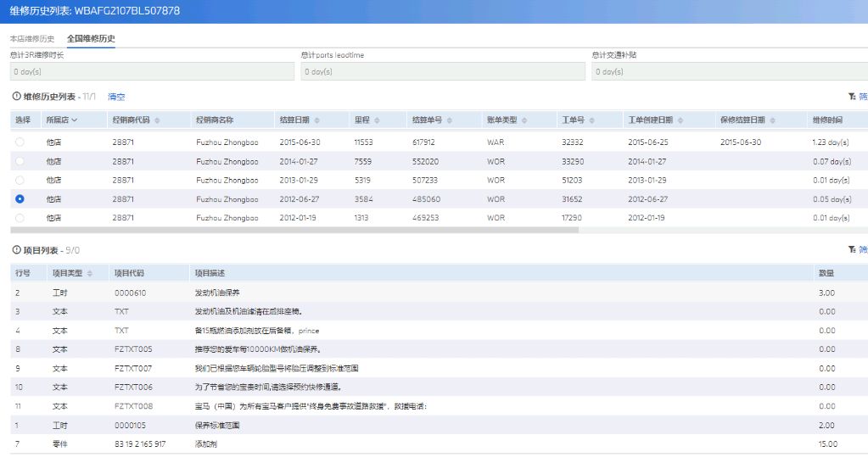Screen dimensions: 868x474
Task: Click item description 保养标准范围
Action: point(217,426)
